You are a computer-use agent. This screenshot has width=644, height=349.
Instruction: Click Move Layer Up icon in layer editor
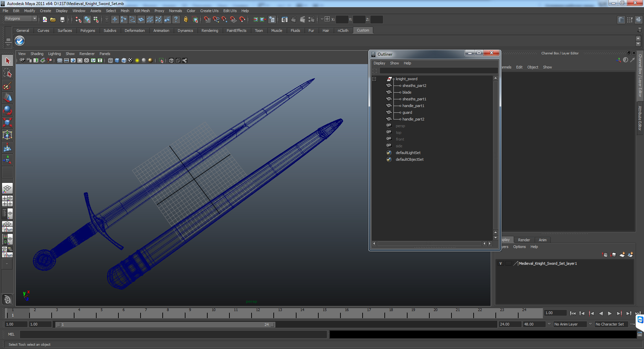[x=605, y=255]
